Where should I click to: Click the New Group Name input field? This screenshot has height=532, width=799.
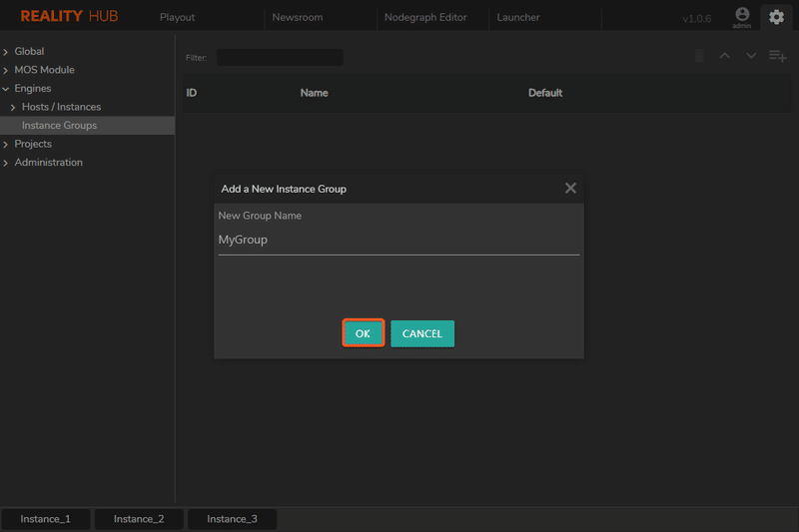[399, 240]
